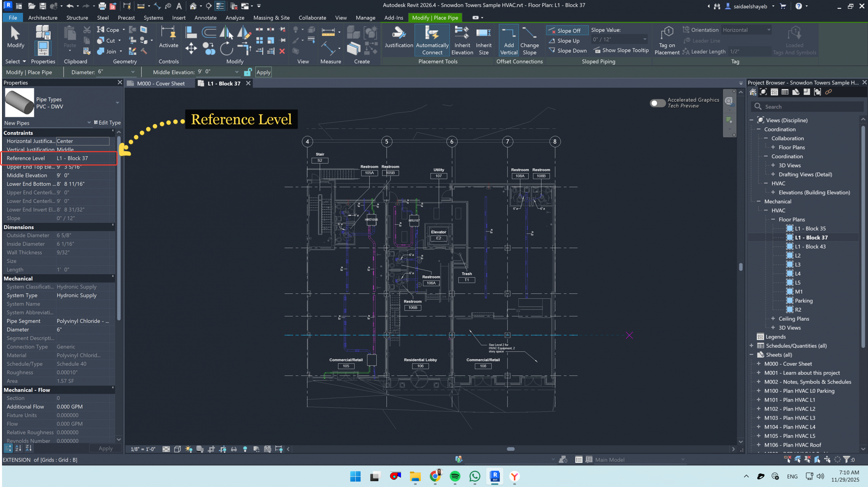Click the Edit Type button

pos(107,123)
